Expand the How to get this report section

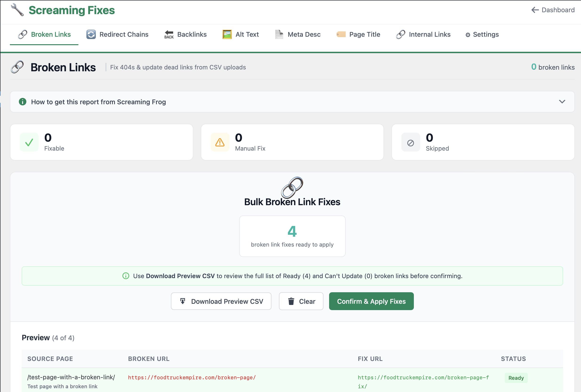[562, 102]
